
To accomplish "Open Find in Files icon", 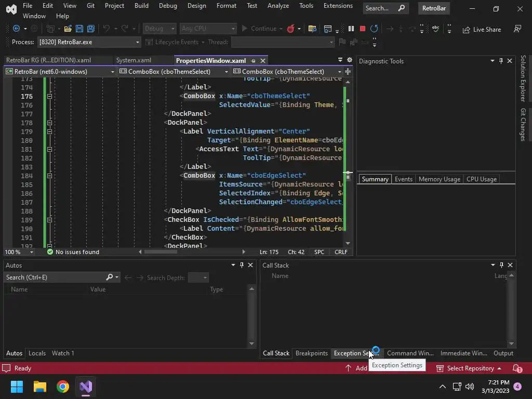I will coord(312,29).
